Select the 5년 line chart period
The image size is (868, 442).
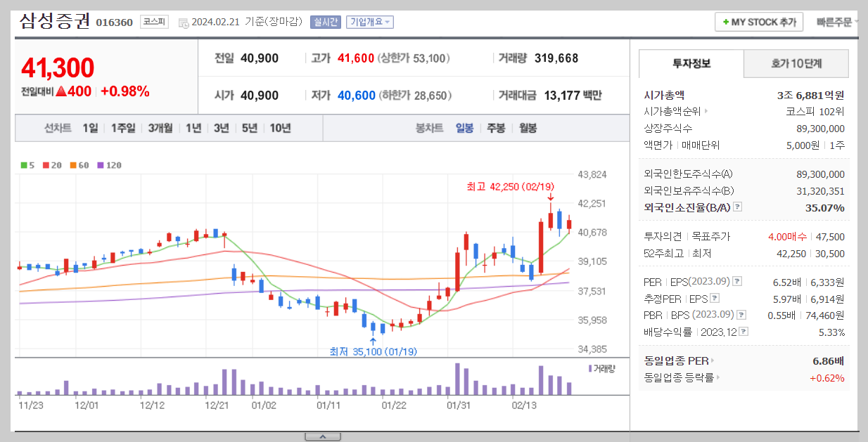point(250,128)
